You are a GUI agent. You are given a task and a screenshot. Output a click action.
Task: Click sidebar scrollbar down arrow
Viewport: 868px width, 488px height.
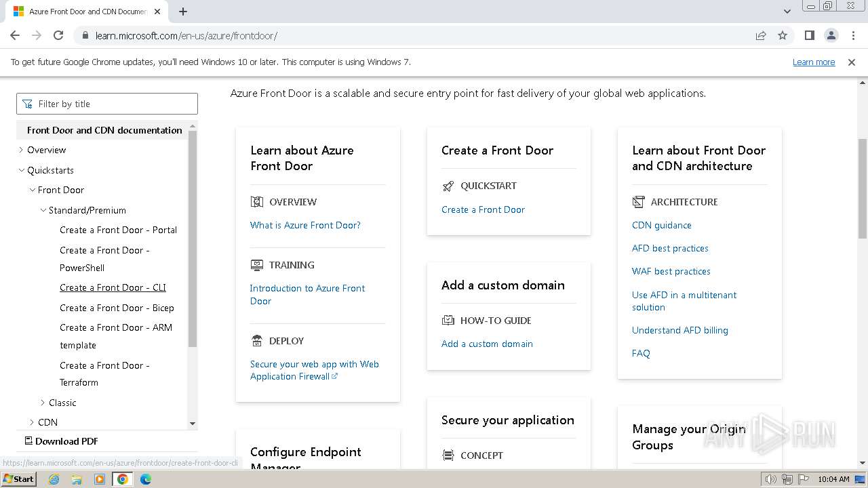tap(193, 424)
